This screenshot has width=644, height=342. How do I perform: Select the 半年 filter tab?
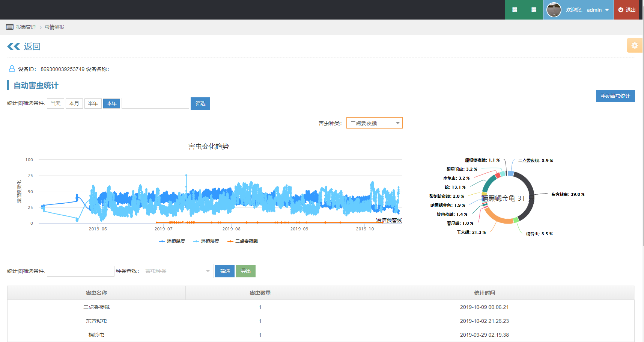pyautogui.click(x=93, y=103)
